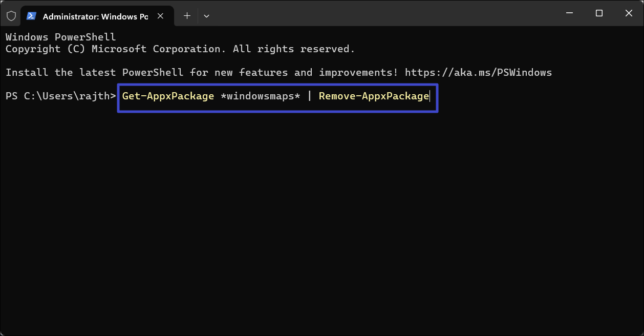This screenshot has width=644, height=336.
Task: Click the *windowsmaps* argument text
Action: pyautogui.click(x=260, y=96)
